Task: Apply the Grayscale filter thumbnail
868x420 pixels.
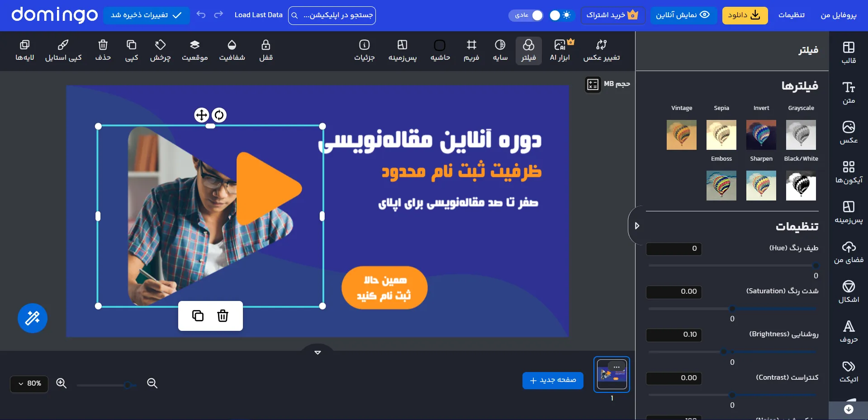Action: point(801,135)
